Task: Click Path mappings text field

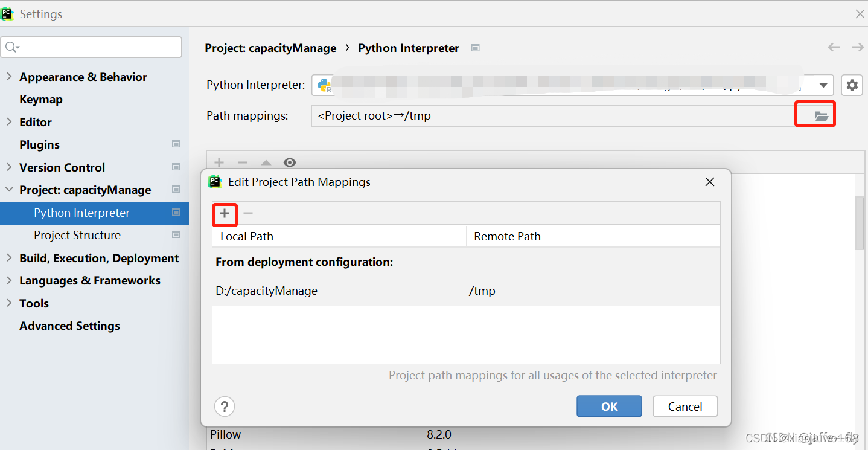Action: (553, 116)
